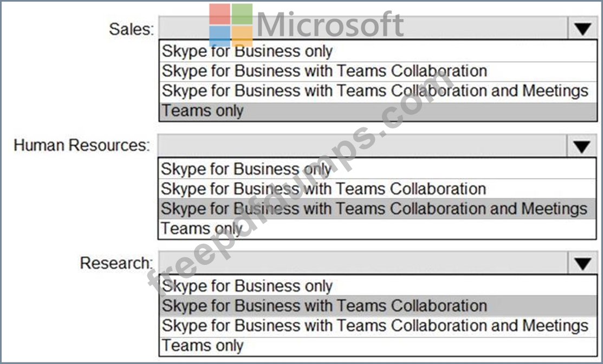Choose Sales "Skype for Business with Teams Collaboration"

(x=324, y=71)
